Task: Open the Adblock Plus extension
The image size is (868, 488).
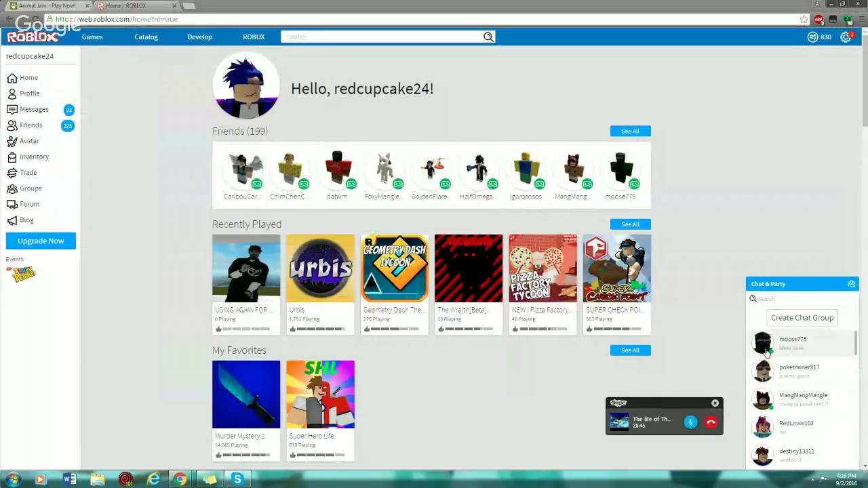Action: pos(819,19)
